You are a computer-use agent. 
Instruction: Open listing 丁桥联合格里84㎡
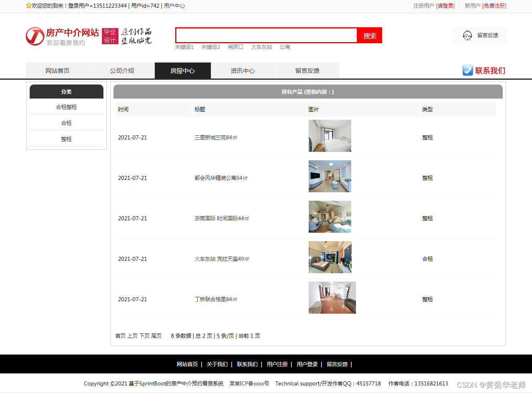point(216,299)
